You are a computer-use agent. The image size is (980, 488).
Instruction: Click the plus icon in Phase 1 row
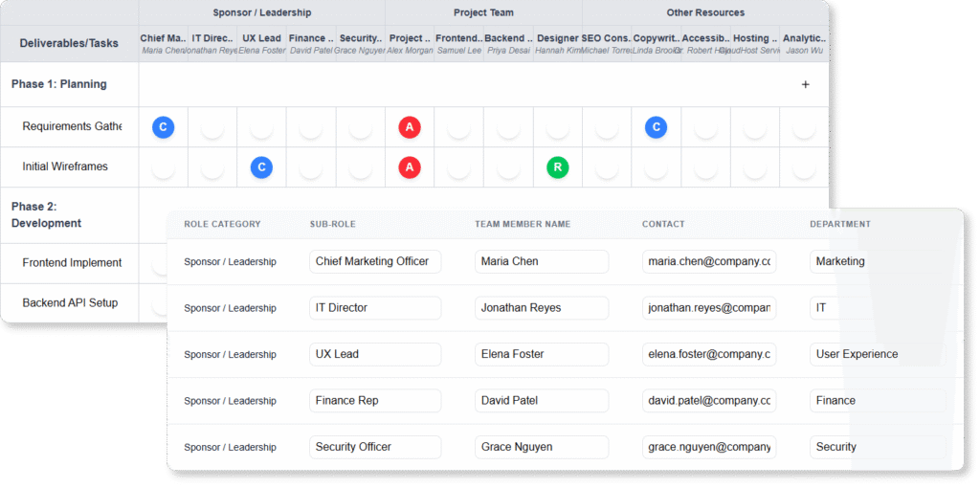[x=805, y=84]
